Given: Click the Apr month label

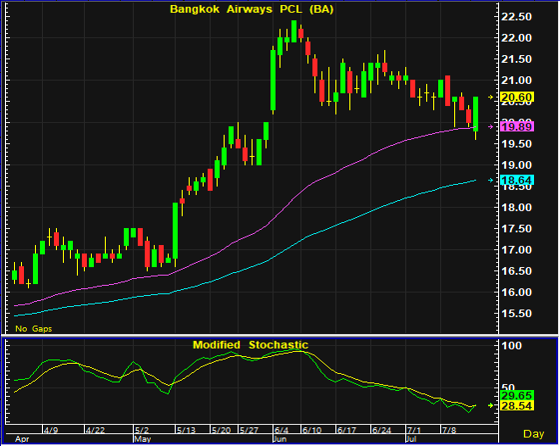Looking at the screenshot, I should pyautogui.click(x=22, y=439).
